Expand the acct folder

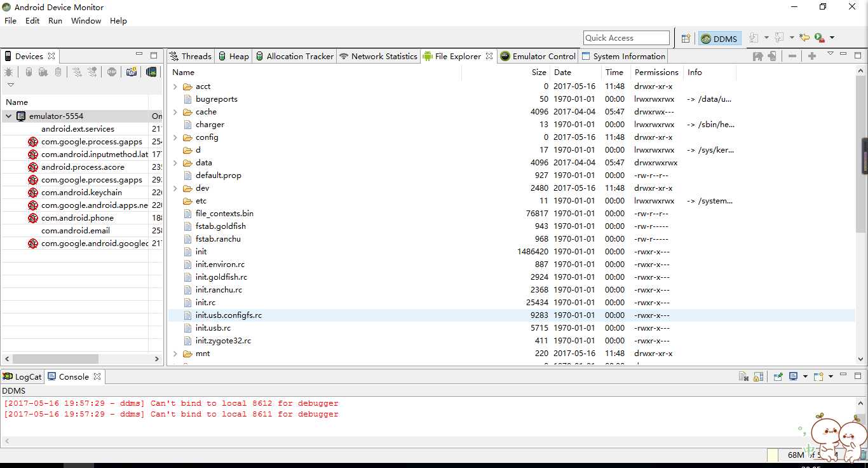click(175, 86)
